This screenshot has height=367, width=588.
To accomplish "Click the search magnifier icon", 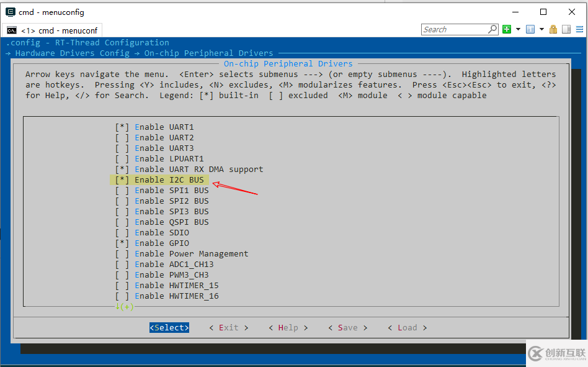I will pos(492,29).
